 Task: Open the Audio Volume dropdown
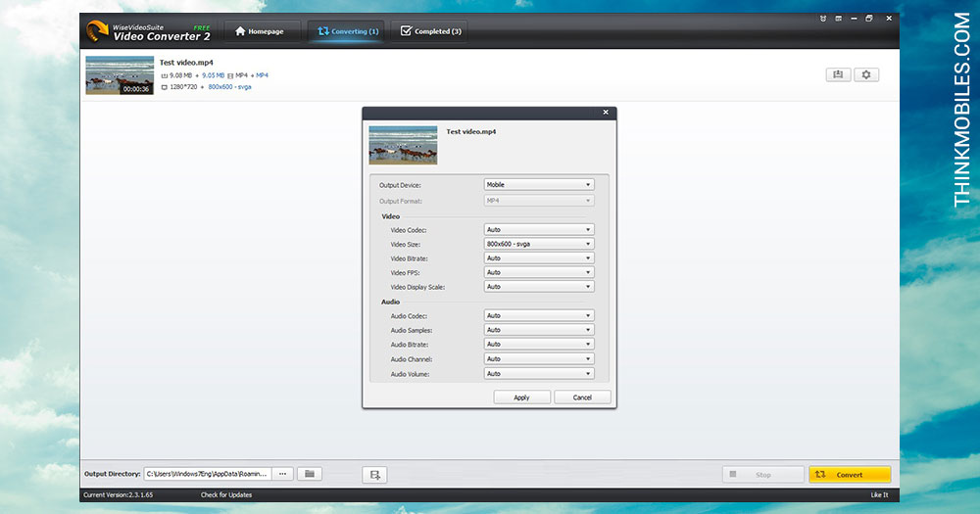539,374
